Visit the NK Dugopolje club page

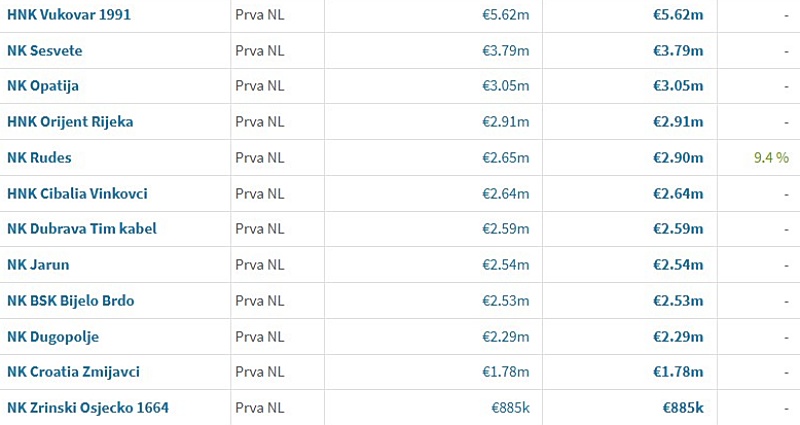coord(53,337)
